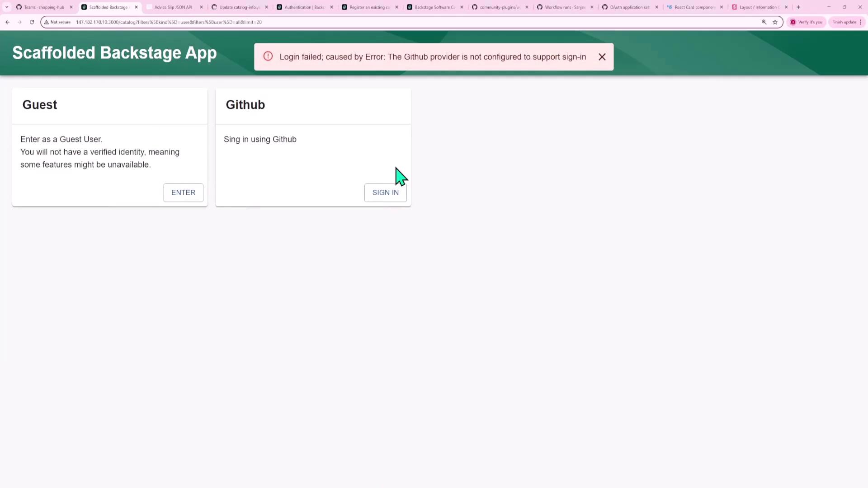
Task: Reload the current page
Action: (x=32, y=22)
